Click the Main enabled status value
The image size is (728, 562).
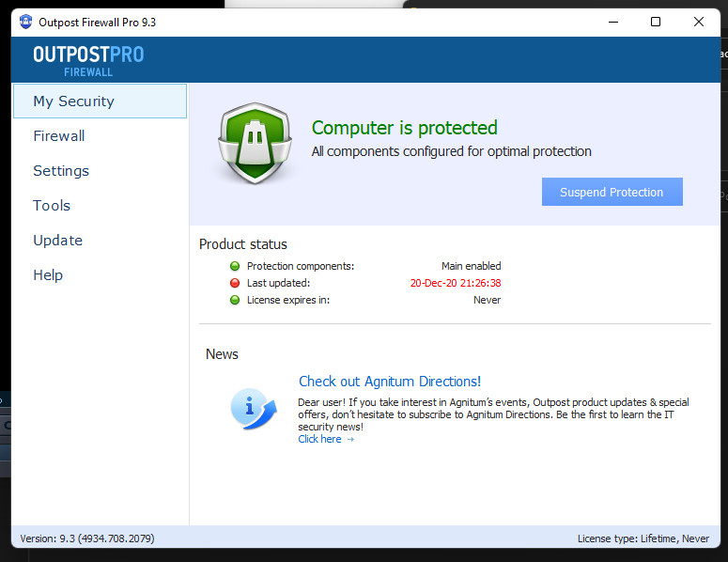click(x=472, y=266)
